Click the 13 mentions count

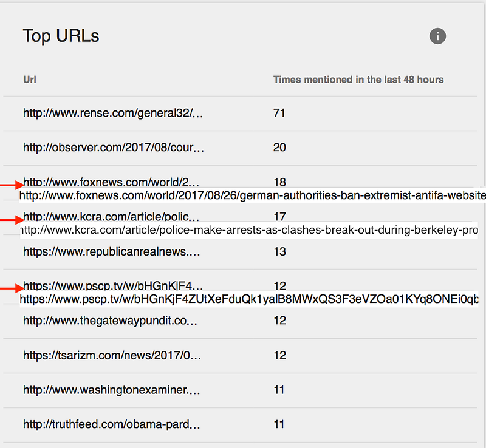279,251
